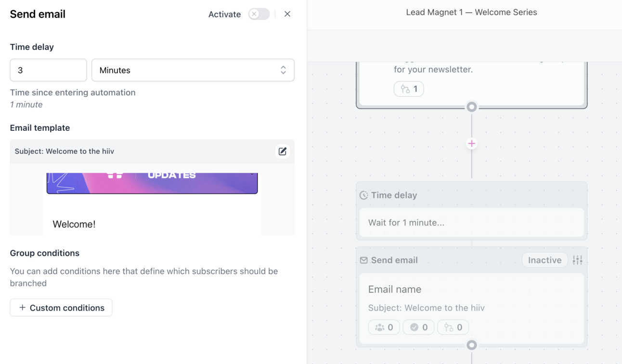622x364 pixels.
Task: Click the Send email envelope icon
Action: pyautogui.click(x=364, y=260)
